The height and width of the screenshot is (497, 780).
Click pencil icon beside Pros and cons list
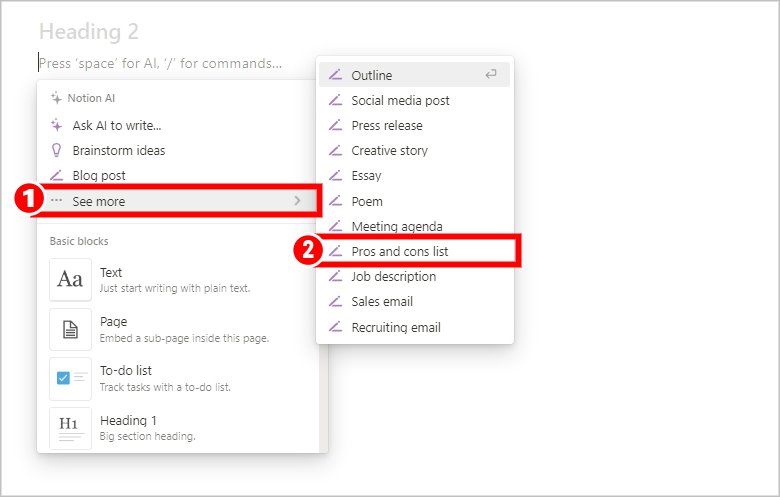tap(335, 251)
